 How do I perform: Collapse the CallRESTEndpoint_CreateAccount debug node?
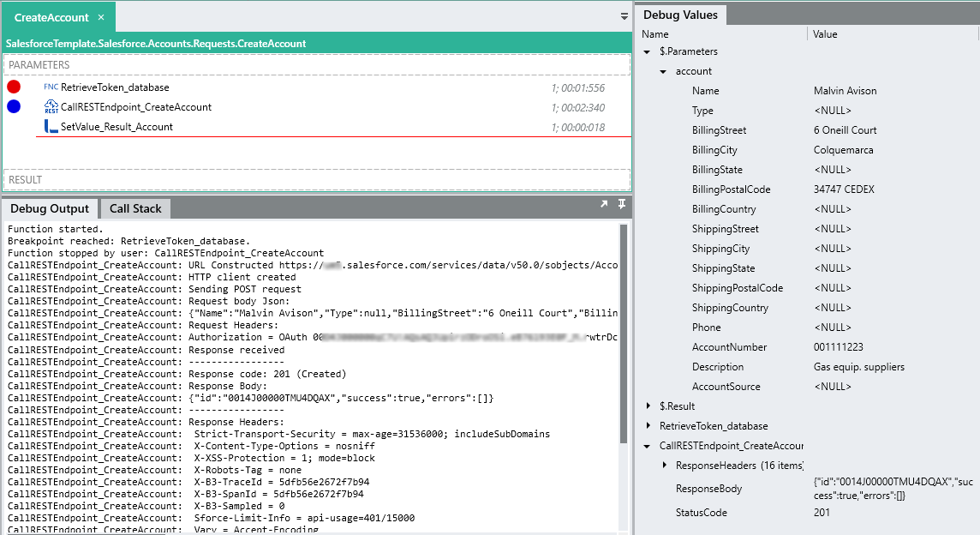647,446
